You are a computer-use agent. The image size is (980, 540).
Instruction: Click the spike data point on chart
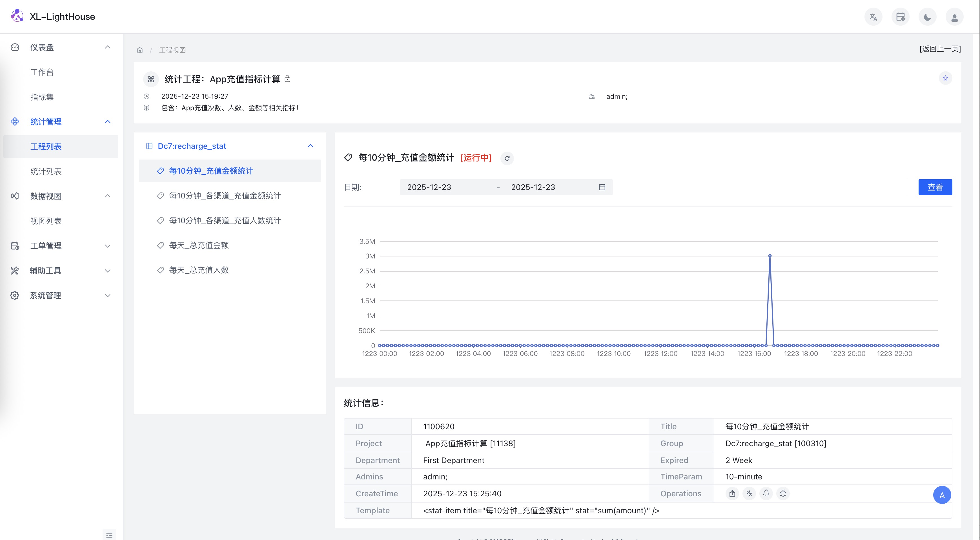click(770, 256)
